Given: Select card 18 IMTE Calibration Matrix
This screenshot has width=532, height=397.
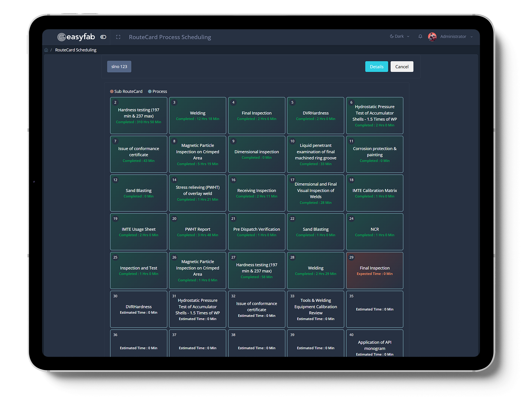Looking at the screenshot, I should pos(375,193).
